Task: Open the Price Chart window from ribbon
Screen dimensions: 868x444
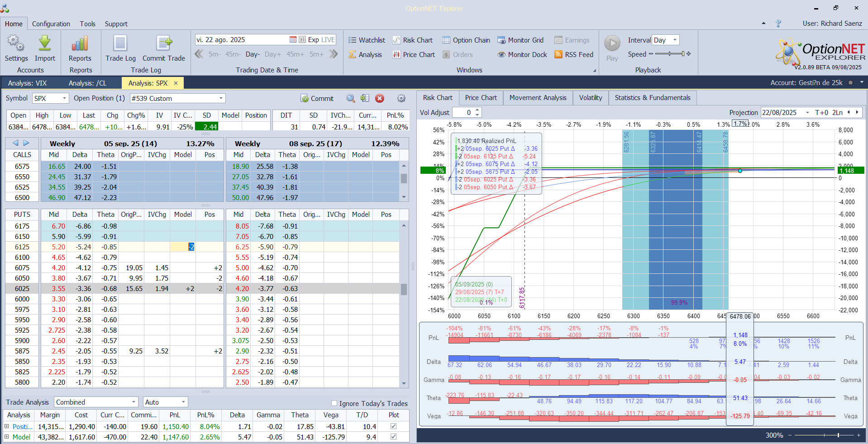Action: tap(414, 55)
